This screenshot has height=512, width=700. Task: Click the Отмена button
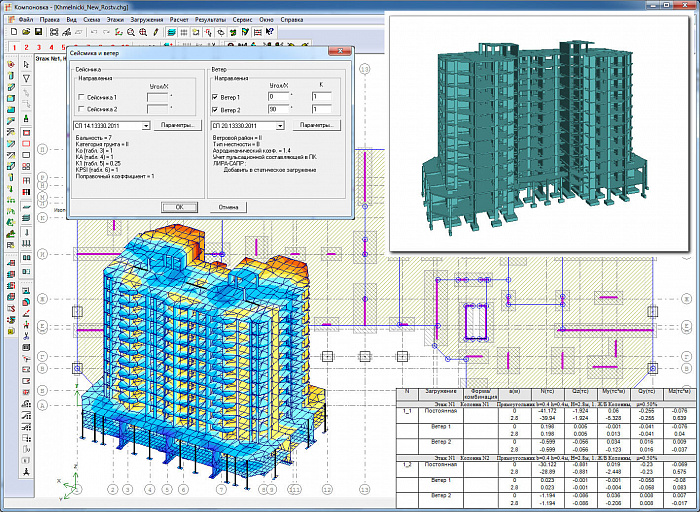[x=228, y=207]
